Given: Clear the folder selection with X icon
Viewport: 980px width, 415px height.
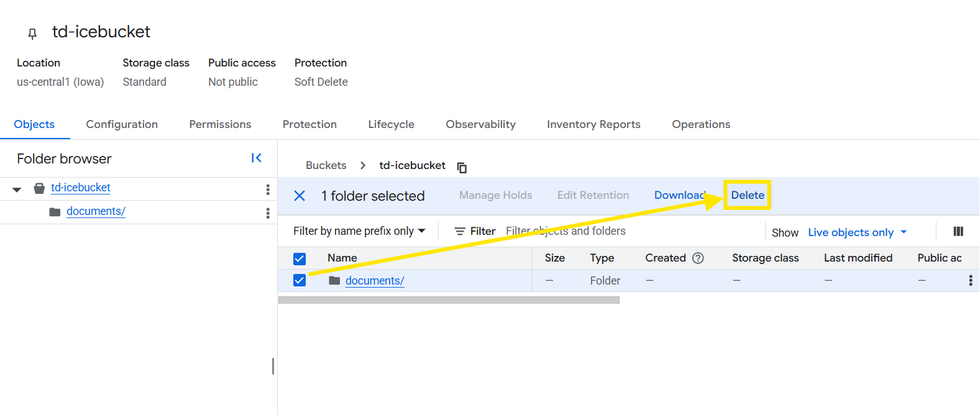Looking at the screenshot, I should tap(300, 196).
